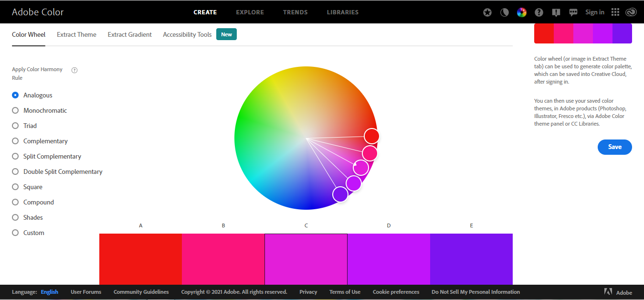
Task: Select the Monochromatic harmony rule
Action: click(15, 110)
